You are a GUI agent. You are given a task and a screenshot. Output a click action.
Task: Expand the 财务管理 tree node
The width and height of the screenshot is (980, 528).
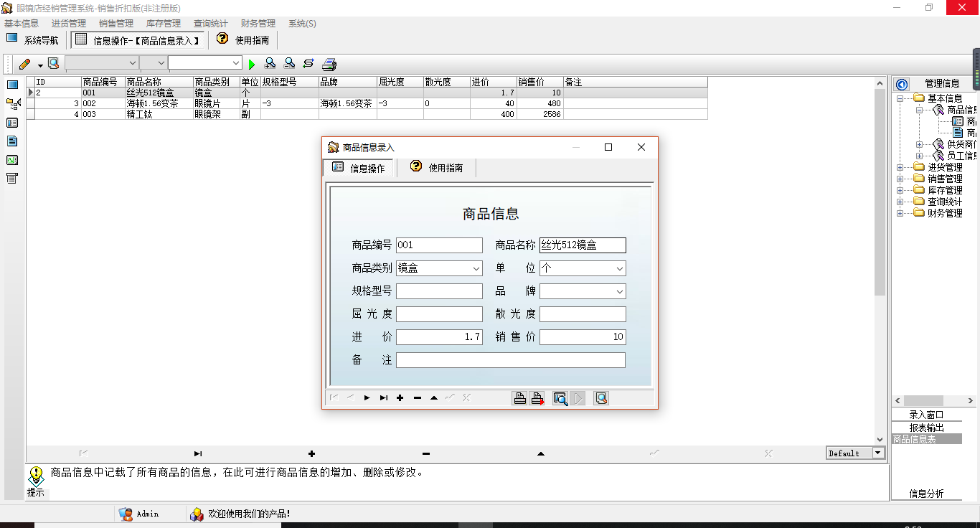(900, 213)
